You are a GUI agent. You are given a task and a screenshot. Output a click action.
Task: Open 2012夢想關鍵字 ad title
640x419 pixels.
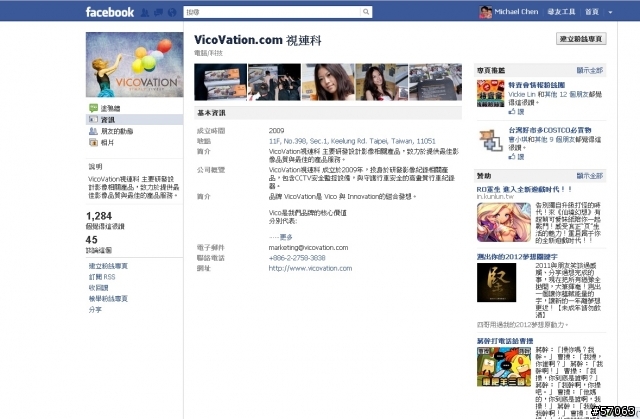coord(517,257)
